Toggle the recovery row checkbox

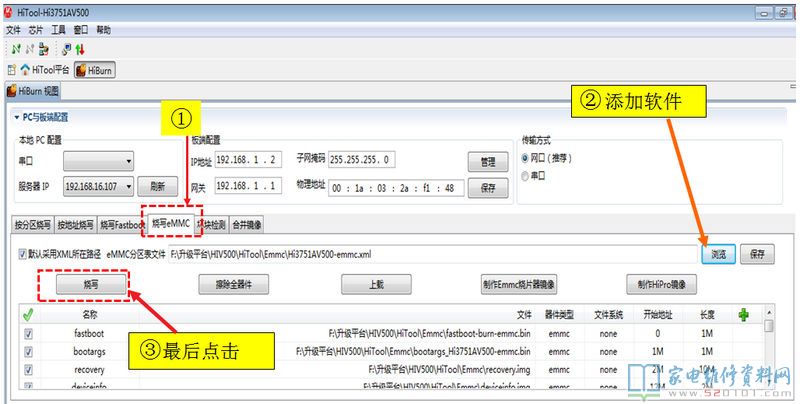click(28, 370)
